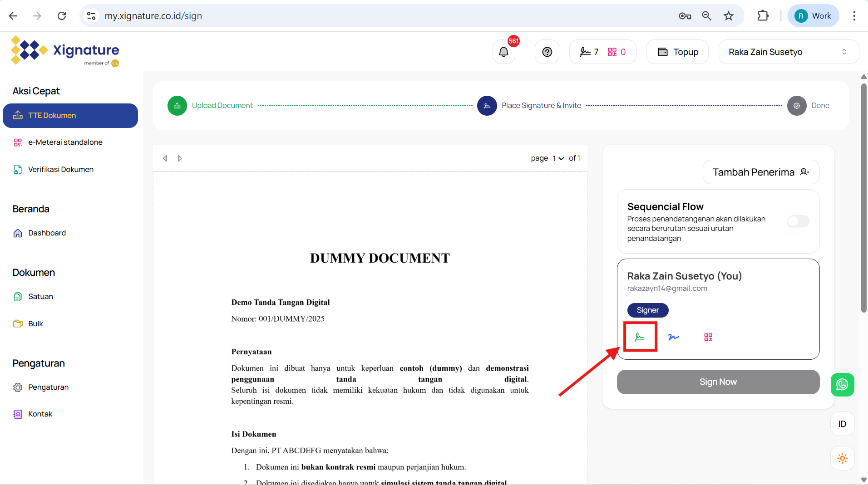Open e-Meterai standalone in the sidebar

tap(65, 142)
